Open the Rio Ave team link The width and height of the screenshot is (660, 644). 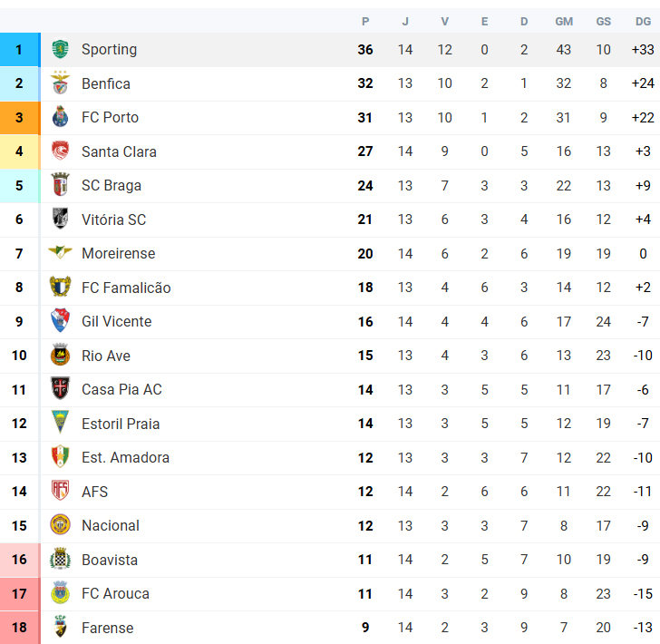(x=106, y=356)
